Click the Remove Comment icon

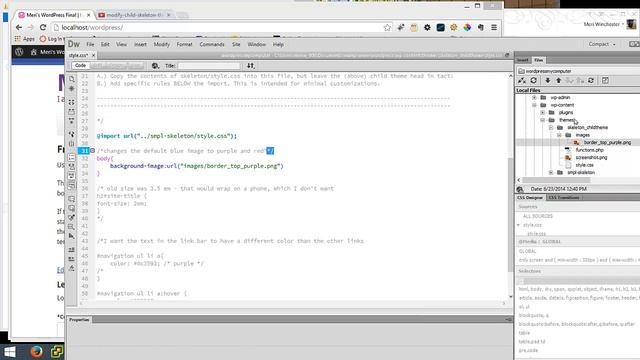[x=71, y=209]
